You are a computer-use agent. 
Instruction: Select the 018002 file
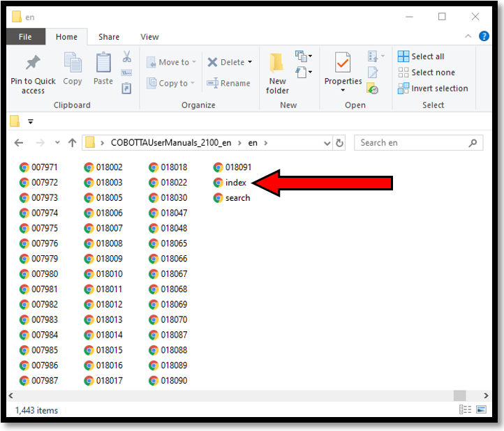[103, 167]
